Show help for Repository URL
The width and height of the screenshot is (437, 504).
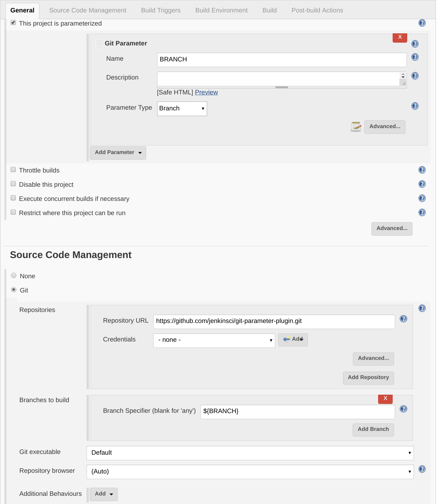click(403, 319)
